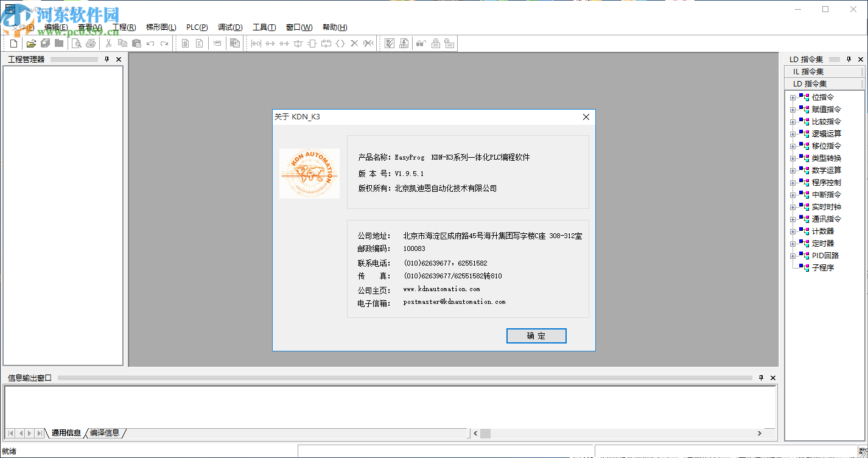Close the 信息输出窗口 panel
868x458 pixels.
(x=773, y=378)
